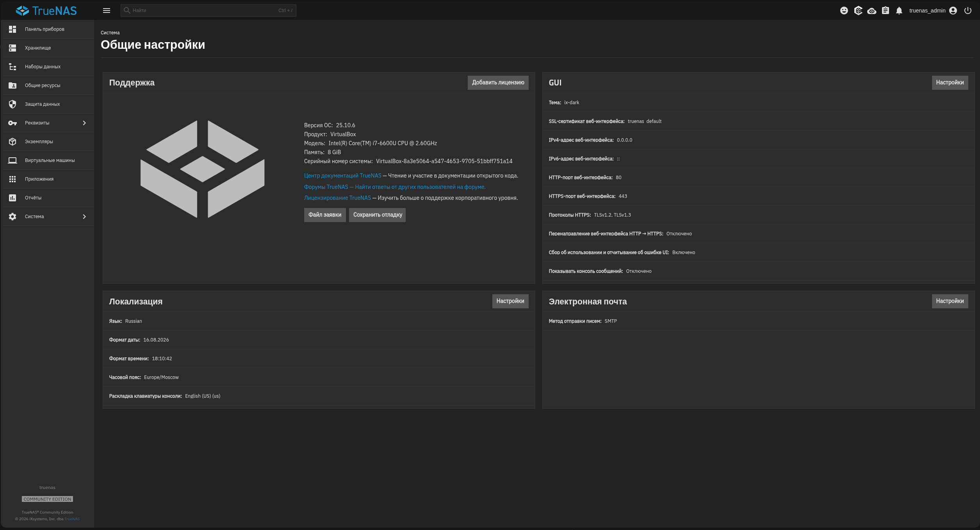Open the alerts bell icon
The image size is (980, 530).
(x=899, y=11)
